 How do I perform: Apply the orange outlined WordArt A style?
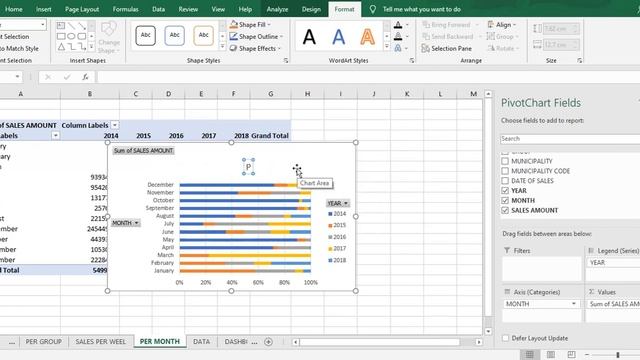pyautogui.click(x=367, y=37)
